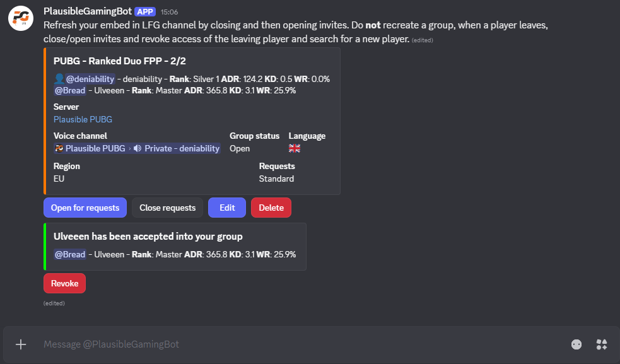
Task: Click Close requests button
Action: pyautogui.click(x=167, y=208)
